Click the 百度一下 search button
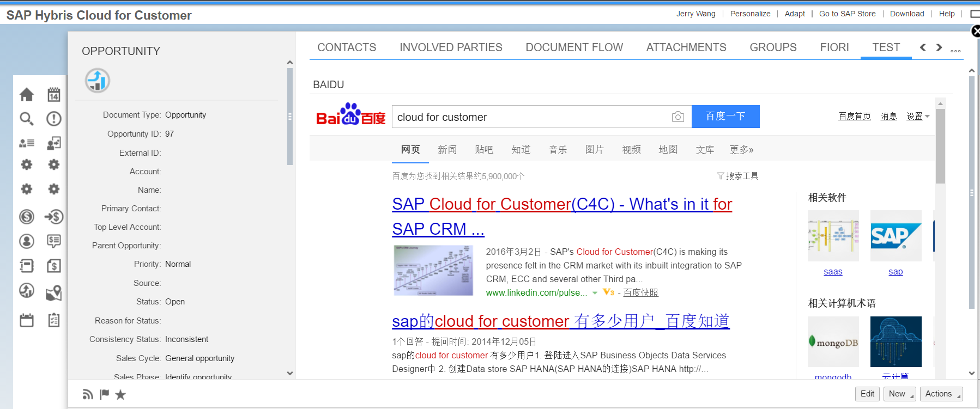Viewport: 980px width, 409px height. (725, 117)
